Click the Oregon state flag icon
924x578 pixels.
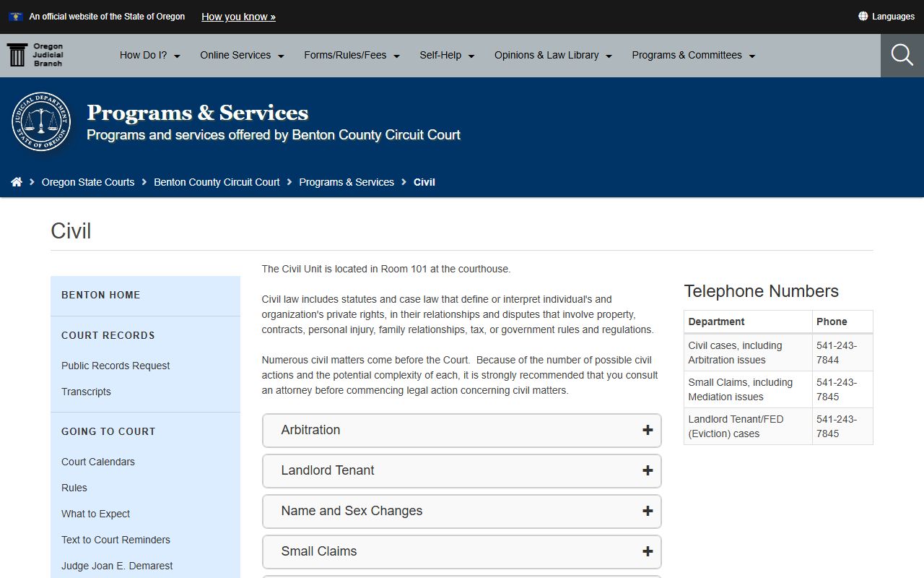[x=16, y=16]
